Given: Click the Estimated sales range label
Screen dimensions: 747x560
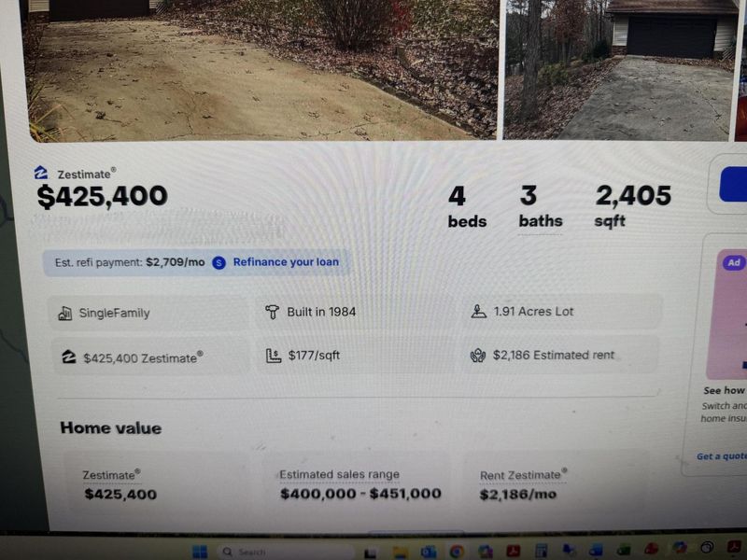Looking at the screenshot, I should click(340, 474).
